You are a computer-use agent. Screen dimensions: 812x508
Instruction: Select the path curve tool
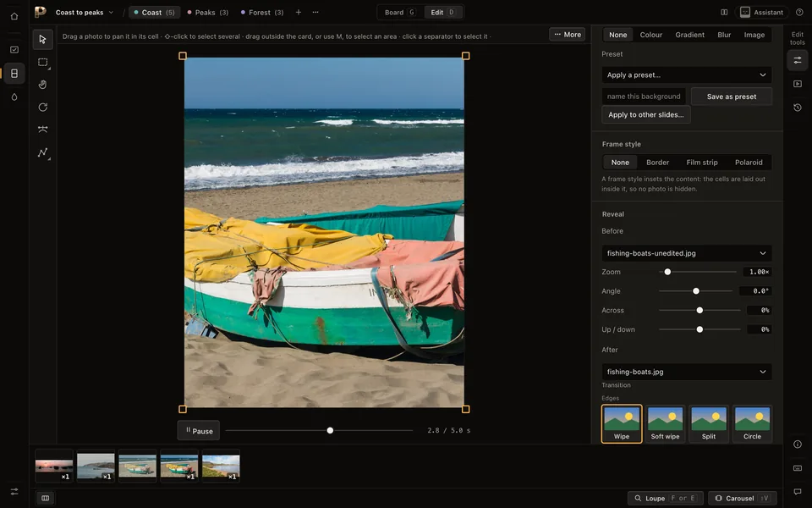click(43, 152)
